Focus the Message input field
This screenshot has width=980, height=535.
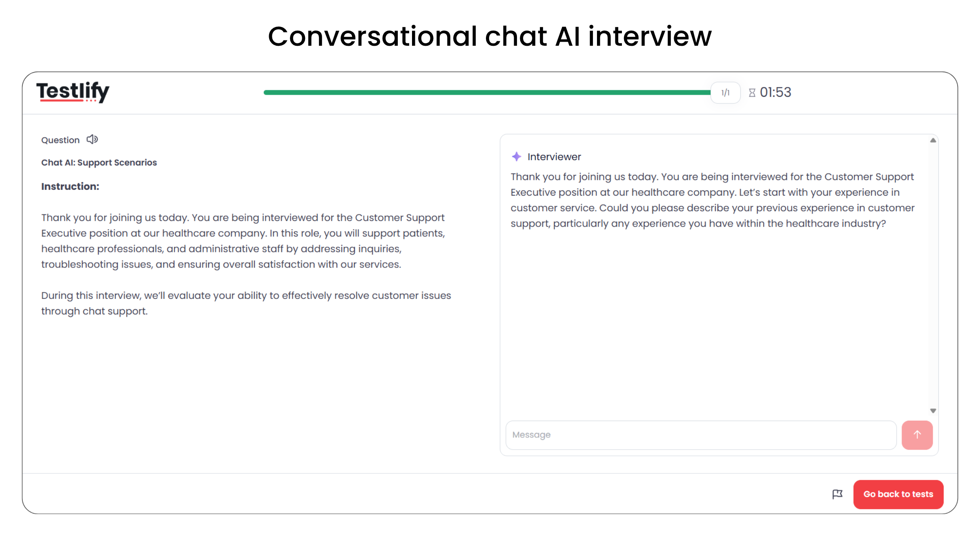tap(701, 435)
